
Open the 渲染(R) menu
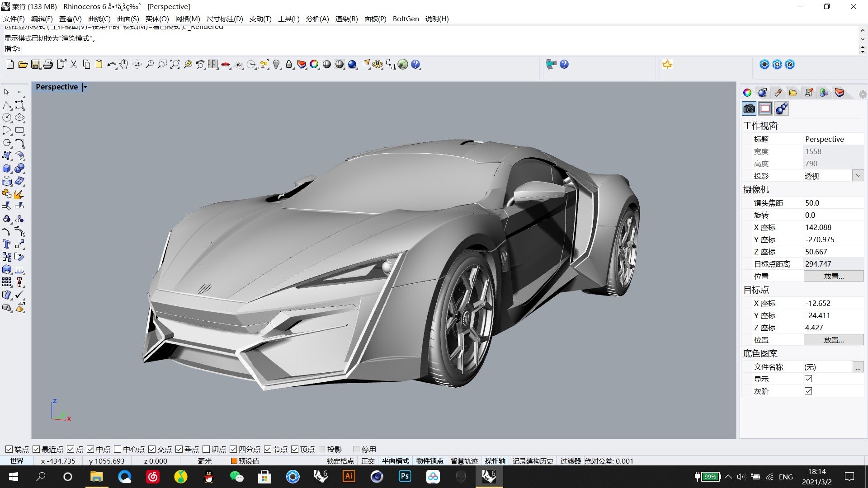[346, 19]
